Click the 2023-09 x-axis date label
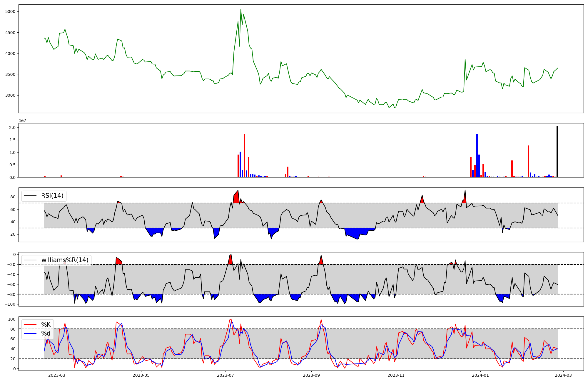 (311, 375)
